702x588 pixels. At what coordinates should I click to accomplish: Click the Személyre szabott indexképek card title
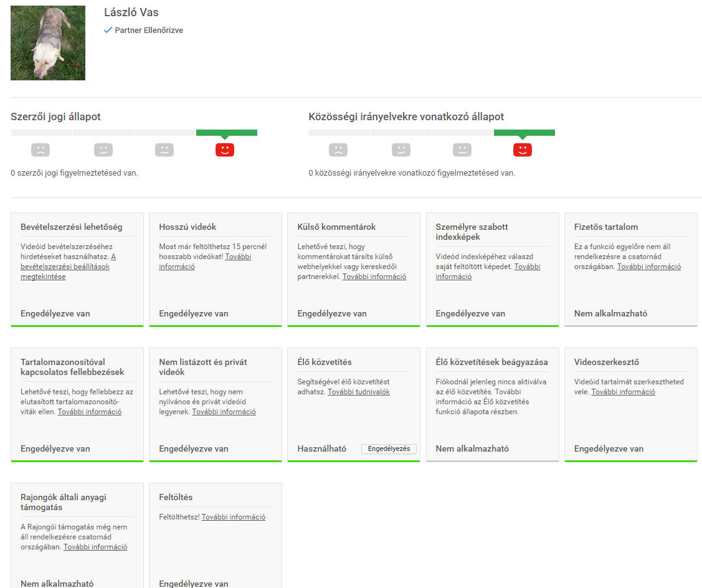[x=472, y=232]
